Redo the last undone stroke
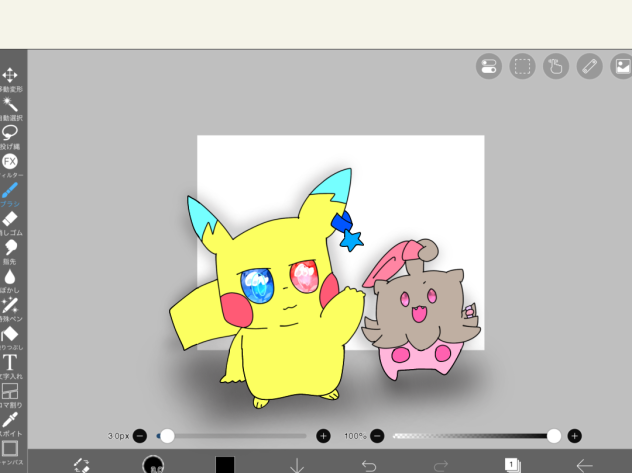The width and height of the screenshot is (632, 473). (441, 466)
